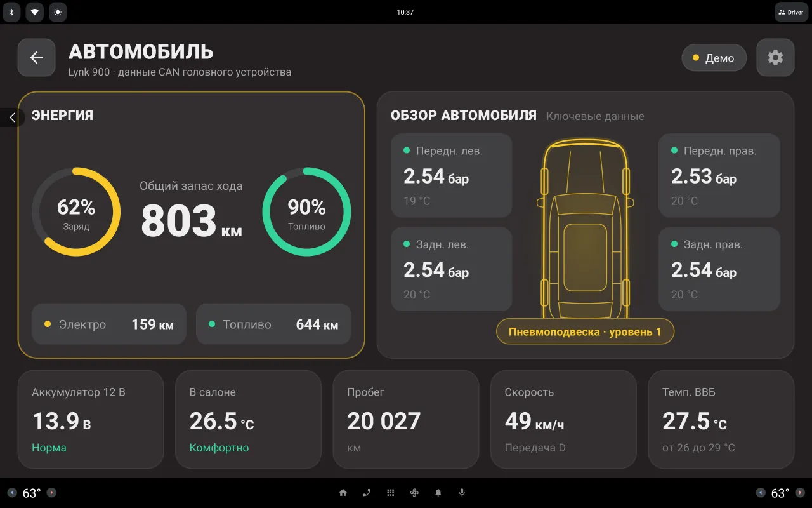Viewport: 812px width, 508px height.
Task: Tap the Bluetooth status icon
Action: [11, 12]
